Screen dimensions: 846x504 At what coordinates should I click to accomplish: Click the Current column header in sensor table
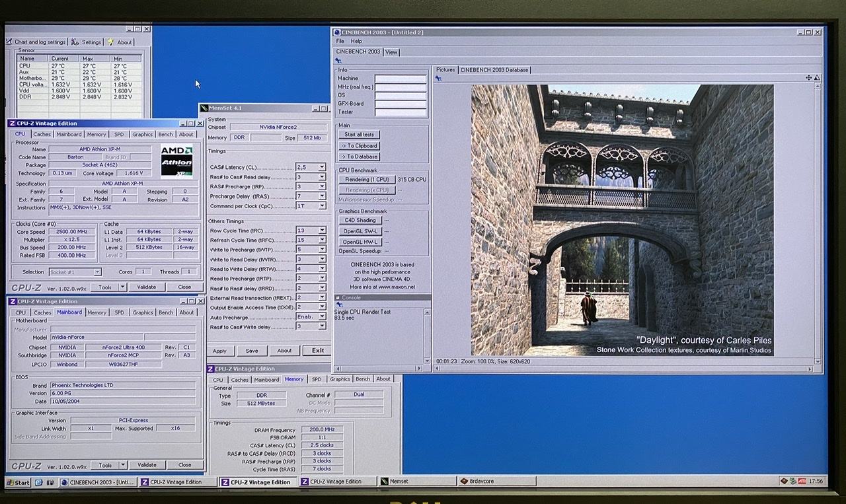64,58
